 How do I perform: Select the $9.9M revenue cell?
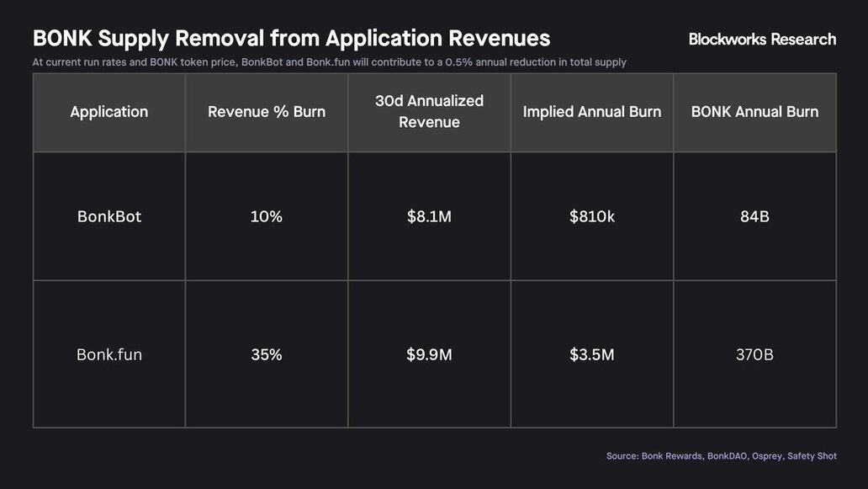click(429, 354)
